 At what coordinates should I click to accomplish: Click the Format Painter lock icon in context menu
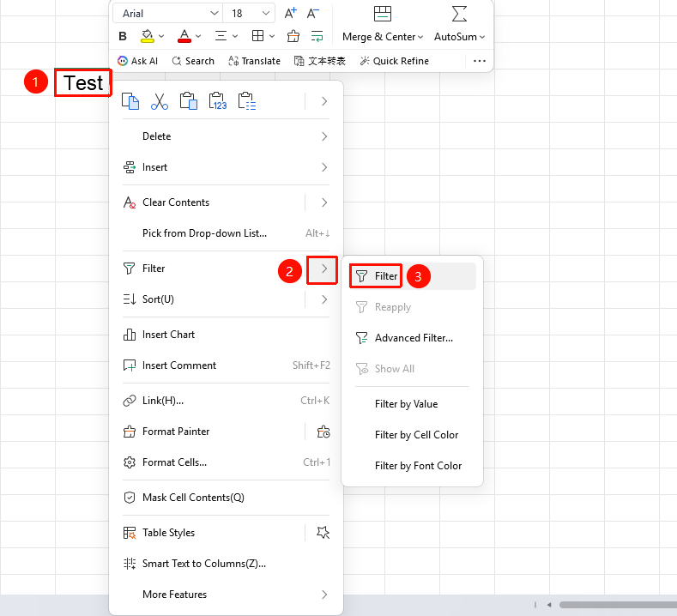click(323, 432)
